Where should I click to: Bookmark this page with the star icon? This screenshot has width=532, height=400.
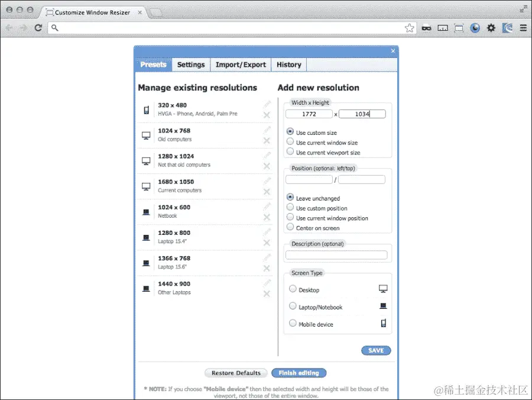click(x=410, y=28)
